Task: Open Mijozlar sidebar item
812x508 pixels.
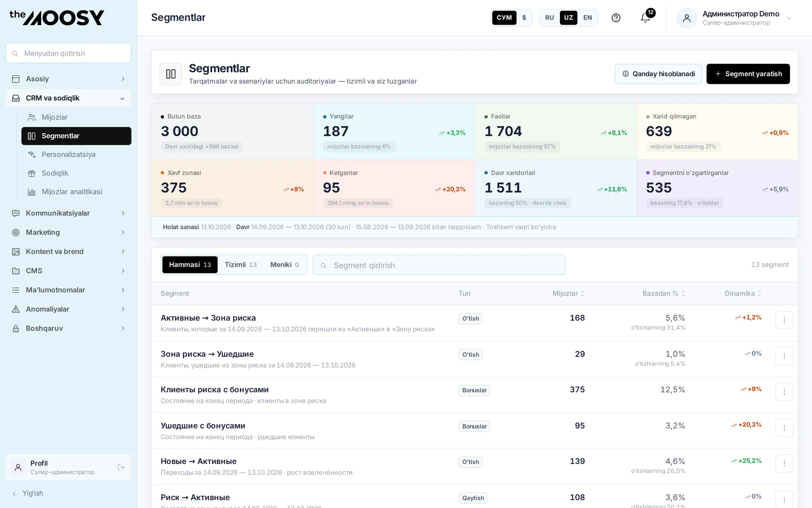Action: (76, 117)
